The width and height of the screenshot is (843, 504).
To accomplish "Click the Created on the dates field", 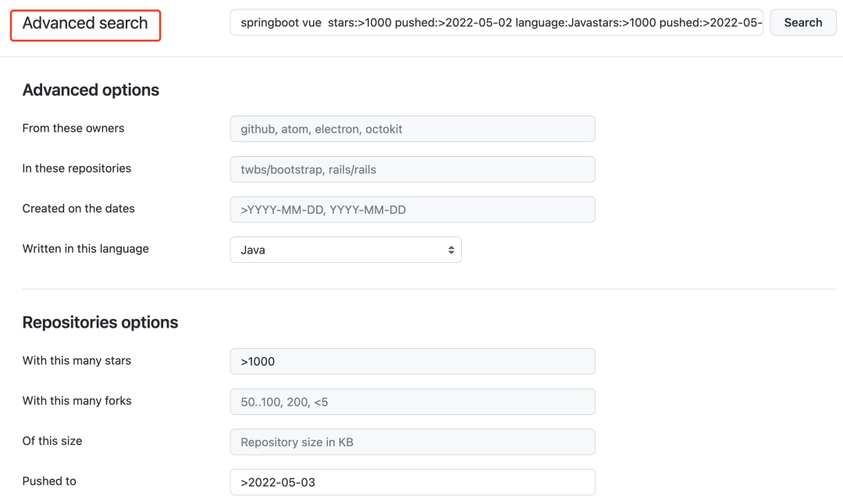I will (x=412, y=210).
